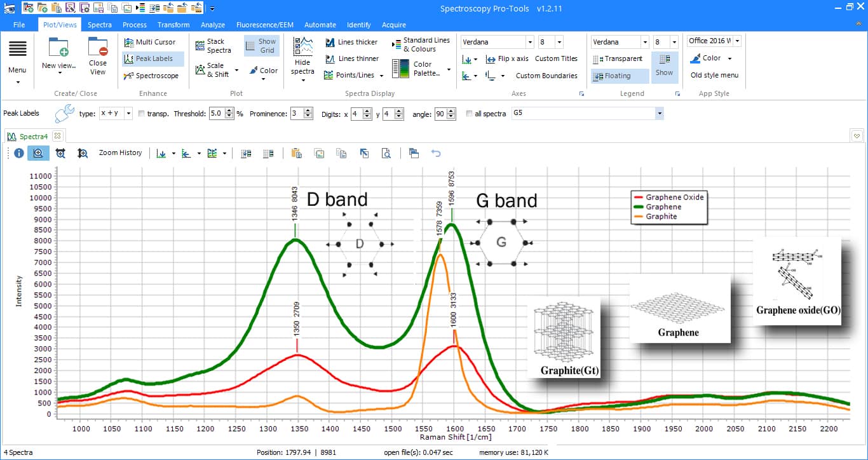This screenshot has height=460, width=868.
Task: Make spectra lines thicker
Action: pyautogui.click(x=353, y=43)
